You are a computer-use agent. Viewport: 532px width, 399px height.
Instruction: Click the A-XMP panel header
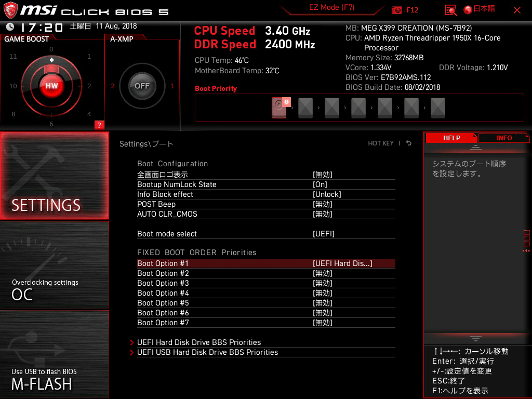[x=122, y=39]
